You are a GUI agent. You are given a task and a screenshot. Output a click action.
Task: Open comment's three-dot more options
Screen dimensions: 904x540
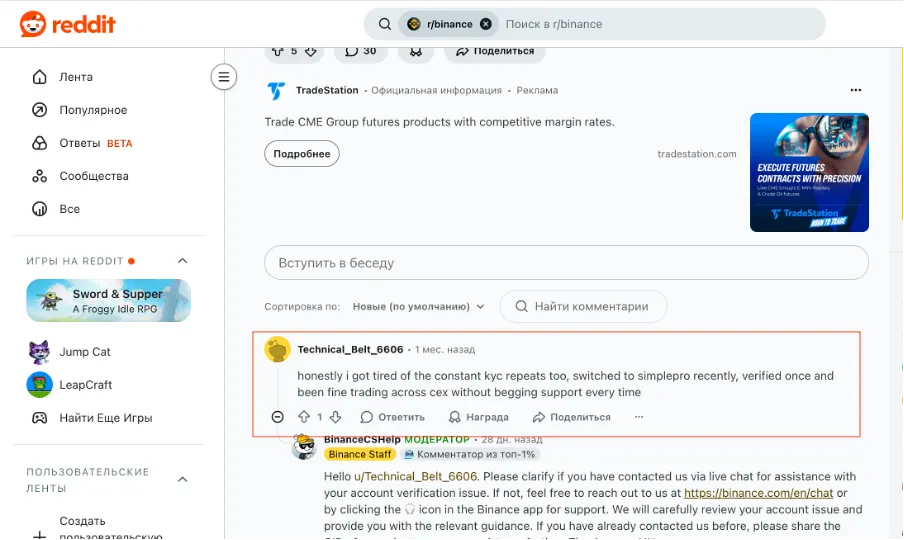[x=639, y=417]
